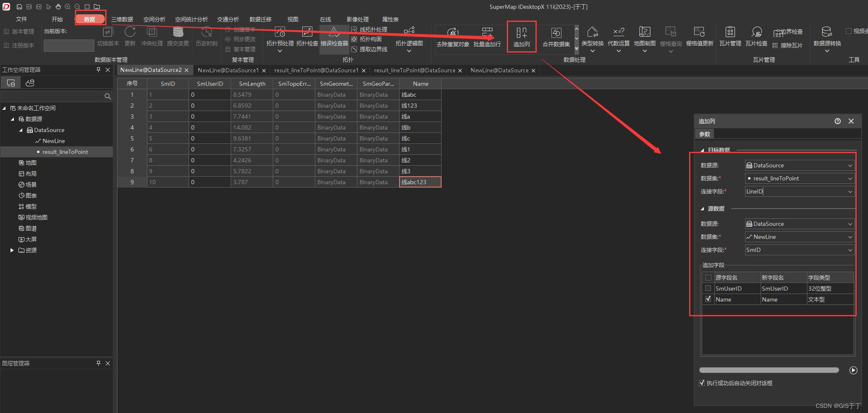Viewport: 868px width, 413px height.
Task: Run 线拓扑处理 line topology processing
Action: tap(369, 29)
